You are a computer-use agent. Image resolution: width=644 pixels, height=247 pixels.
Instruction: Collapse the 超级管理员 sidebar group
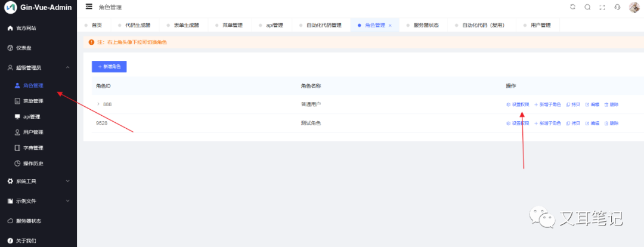[x=38, y=67]
